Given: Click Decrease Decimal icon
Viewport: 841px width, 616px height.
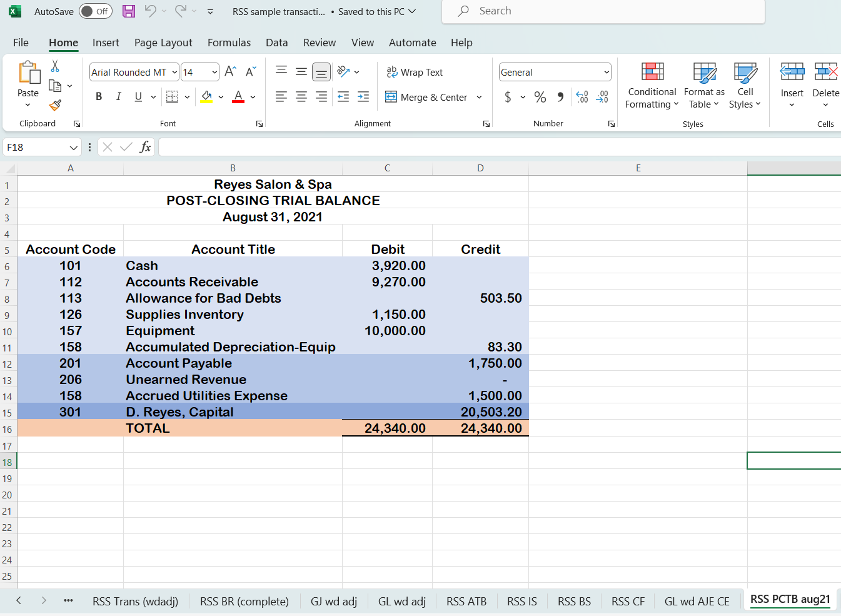Looking at the screenshot, I should coord(602,97).
